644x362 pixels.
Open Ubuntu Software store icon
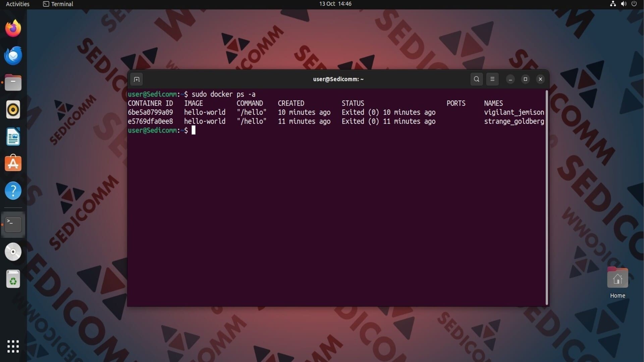click(13, 163)
